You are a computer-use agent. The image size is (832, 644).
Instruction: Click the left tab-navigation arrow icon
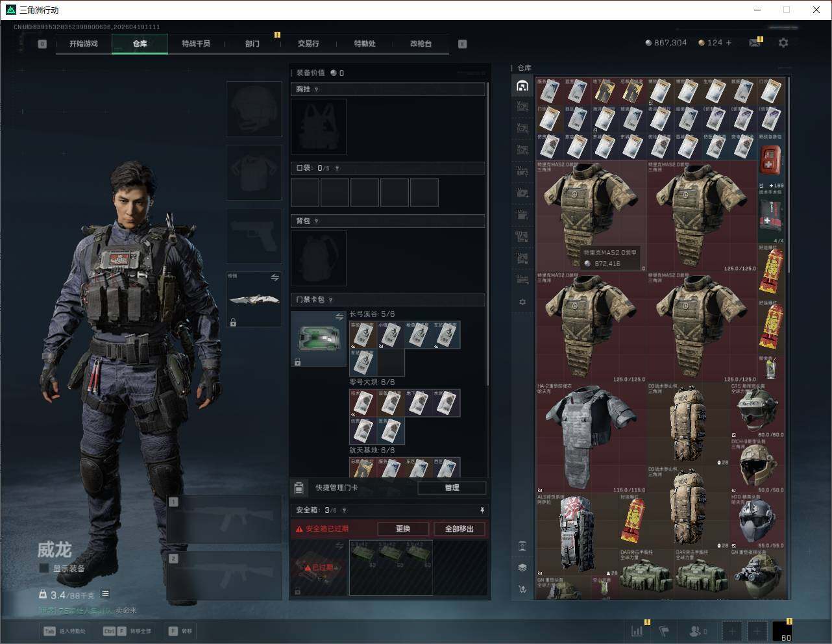click(42, 44)
